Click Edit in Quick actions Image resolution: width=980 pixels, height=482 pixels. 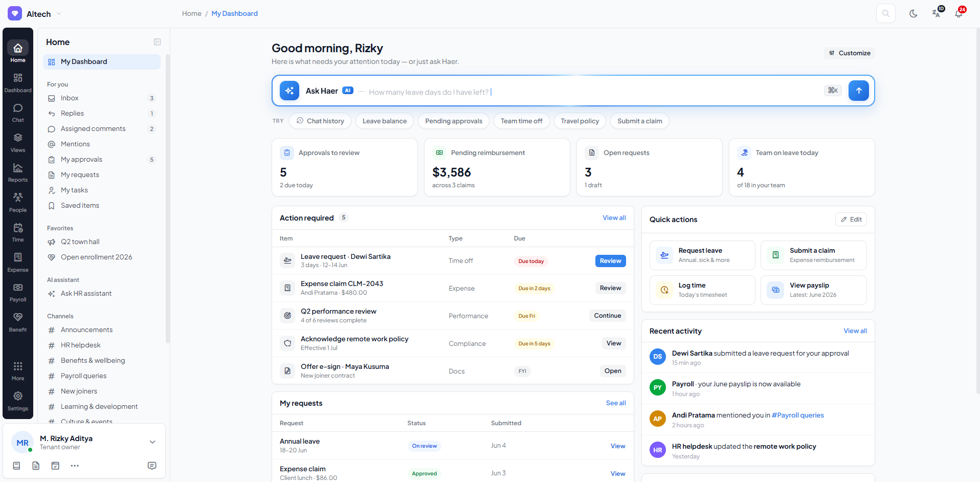tap(851, 220)
